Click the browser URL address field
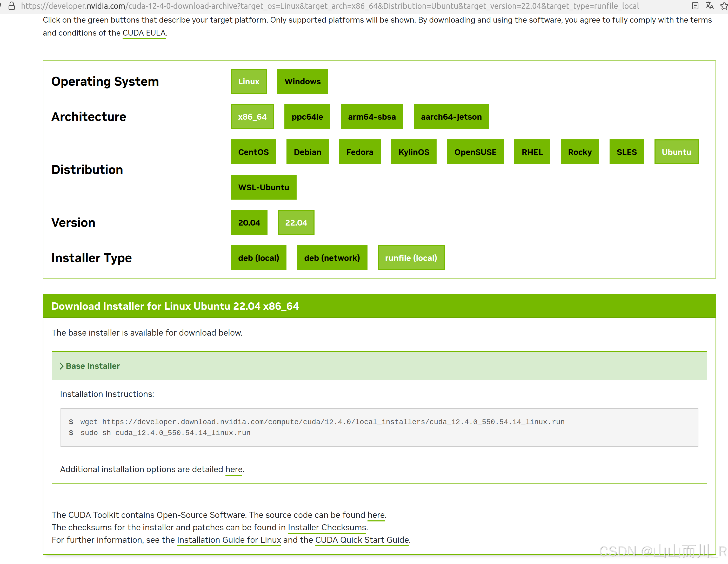This screenshot has width=728, height=564. point(330,6)
